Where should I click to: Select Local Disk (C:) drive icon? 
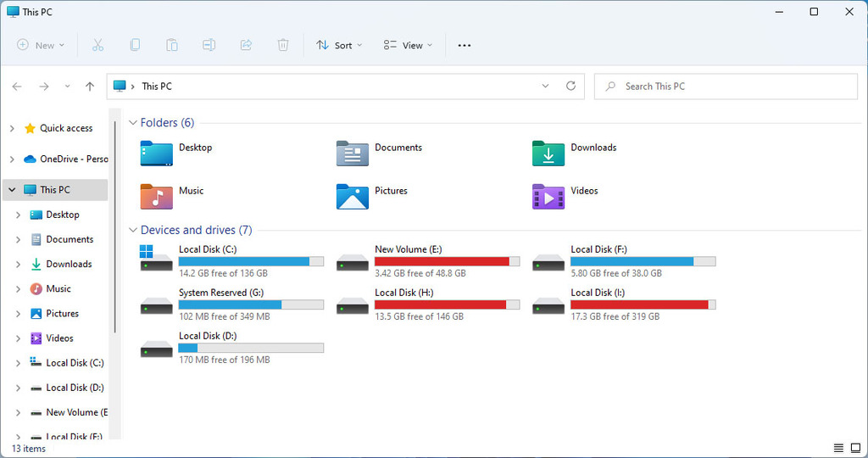157,258
